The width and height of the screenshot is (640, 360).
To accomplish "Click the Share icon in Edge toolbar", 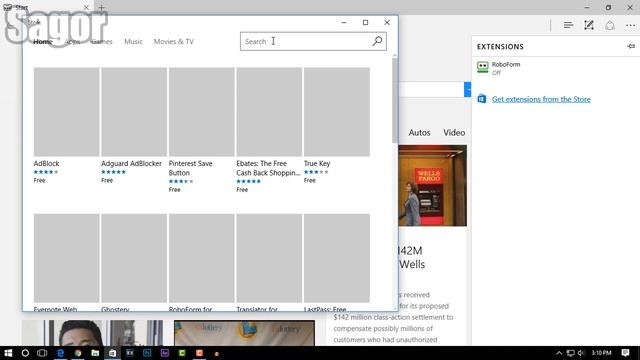I will click(610, 25).
